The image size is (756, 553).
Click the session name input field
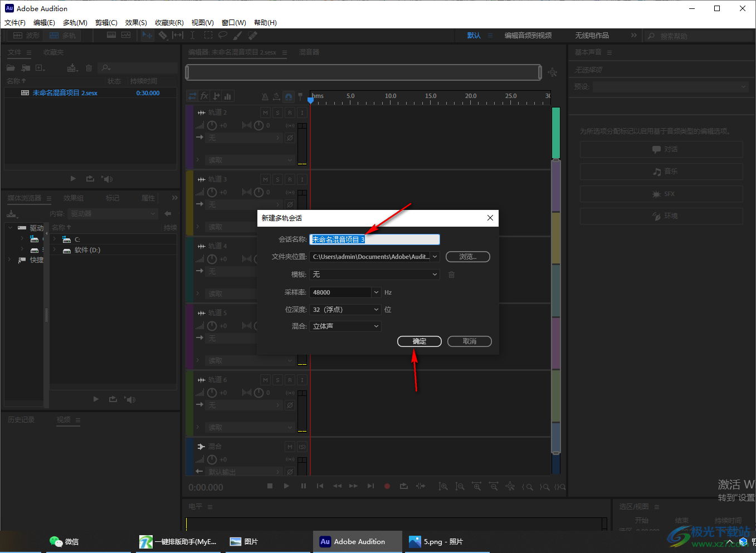point(375,239)
